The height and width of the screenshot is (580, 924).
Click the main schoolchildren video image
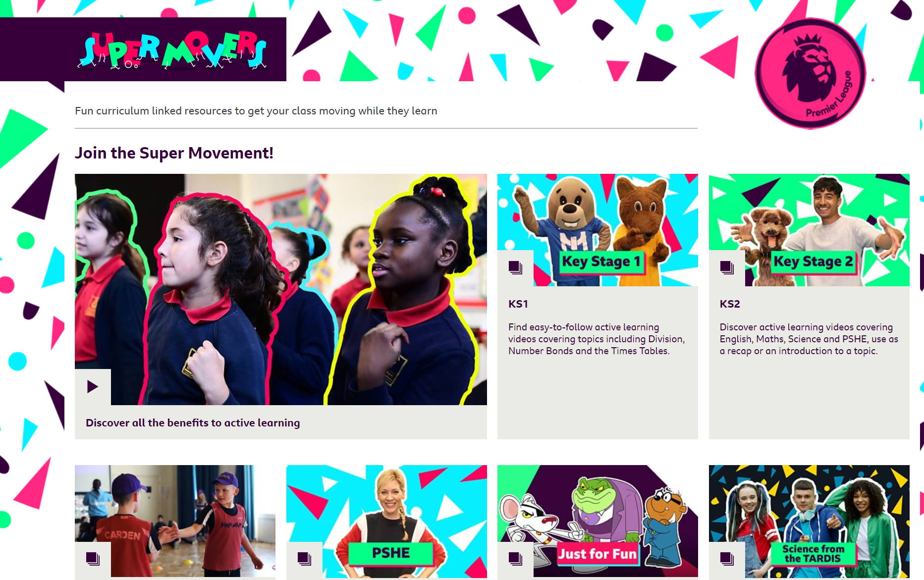pyautogui.click(x=281, y=289)
